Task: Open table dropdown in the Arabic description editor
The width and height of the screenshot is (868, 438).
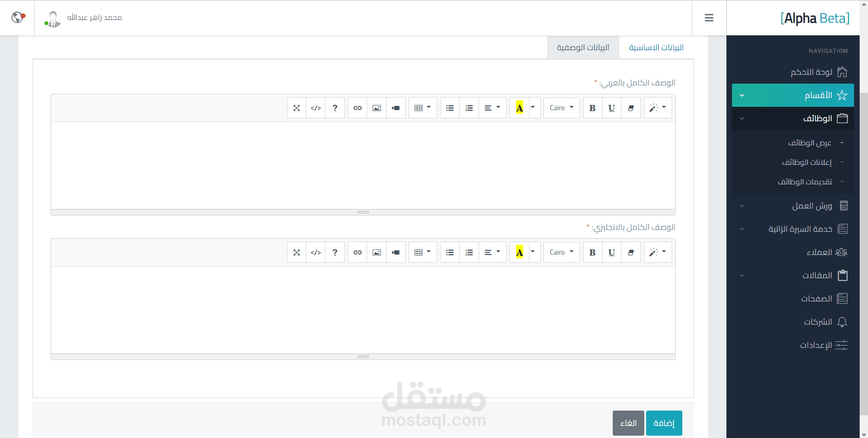Action: tap(422, 108)
